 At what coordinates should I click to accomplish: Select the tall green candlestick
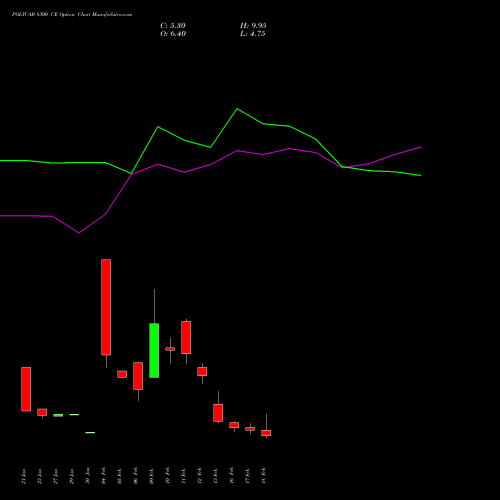[154, 350]
